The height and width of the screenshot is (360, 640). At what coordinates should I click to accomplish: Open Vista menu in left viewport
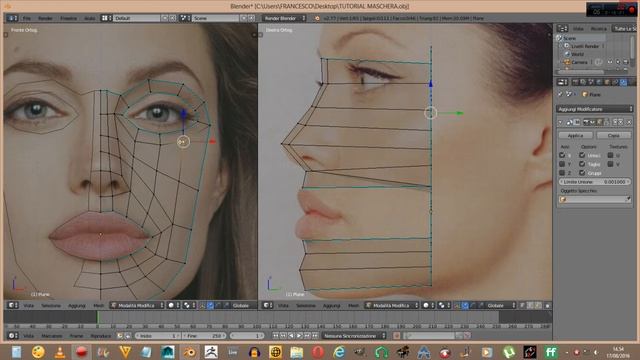28,305
